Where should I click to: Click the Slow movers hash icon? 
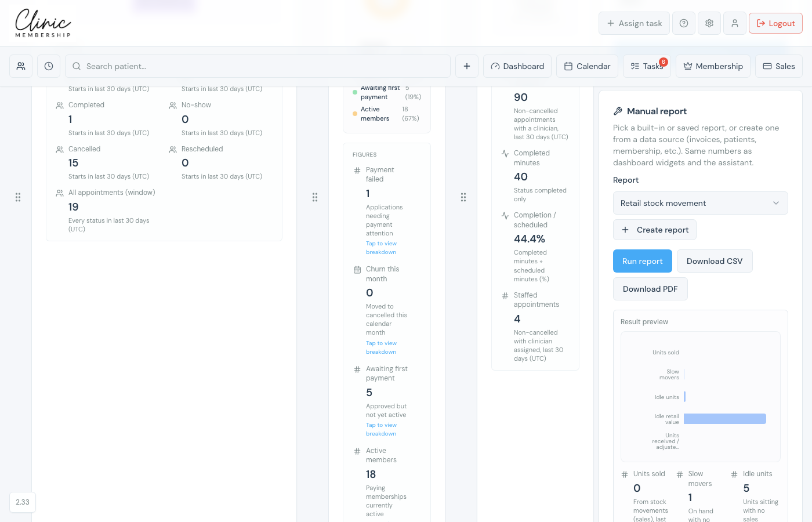(x=680, y=474)
